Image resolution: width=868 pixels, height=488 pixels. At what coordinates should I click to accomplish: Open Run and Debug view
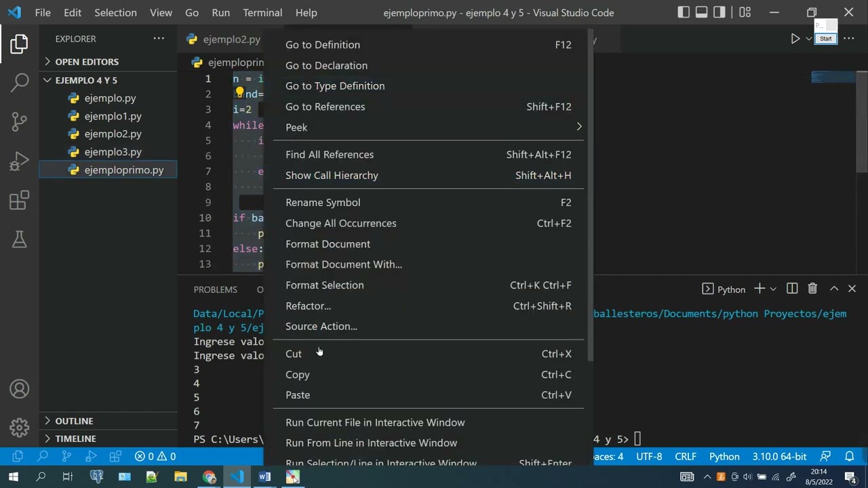click(19, 161)
